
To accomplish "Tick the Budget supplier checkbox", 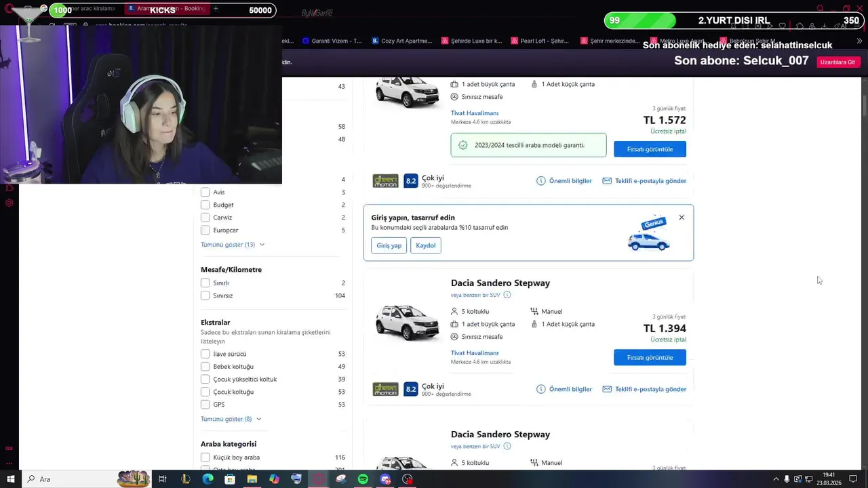I will (205, 205).
